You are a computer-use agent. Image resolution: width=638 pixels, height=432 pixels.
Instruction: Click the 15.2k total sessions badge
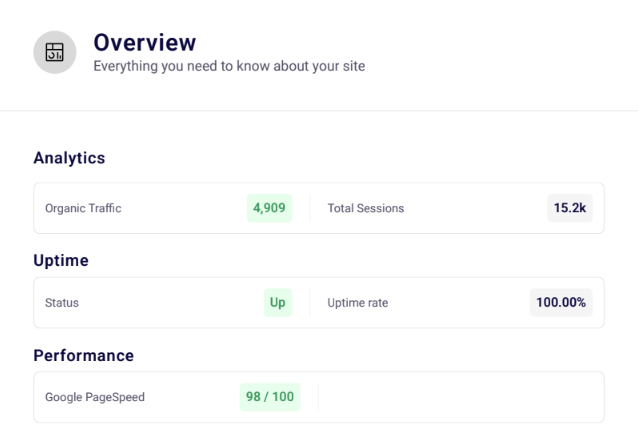pos(569,208)
